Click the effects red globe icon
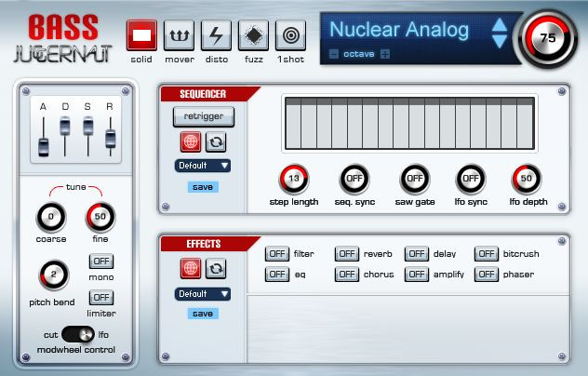 191,268
